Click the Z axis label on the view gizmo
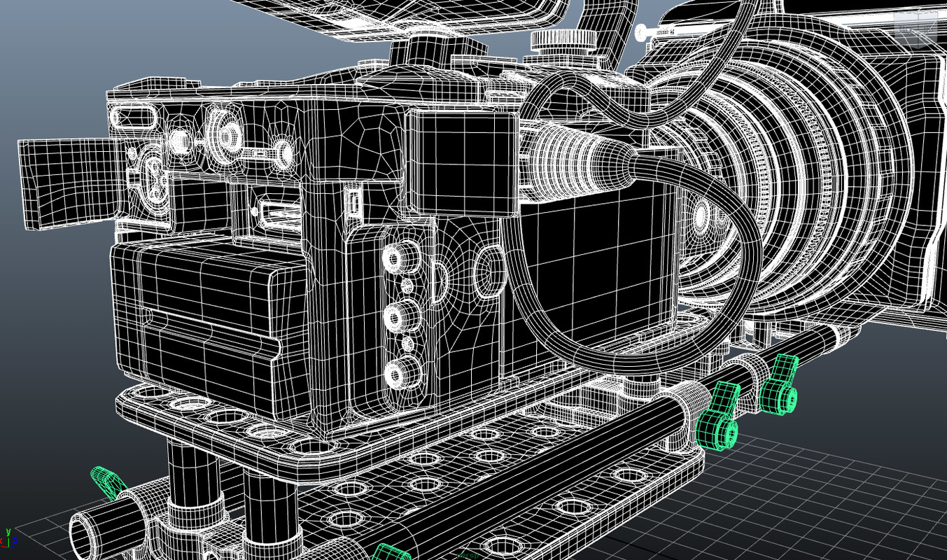 click(15, 540)
